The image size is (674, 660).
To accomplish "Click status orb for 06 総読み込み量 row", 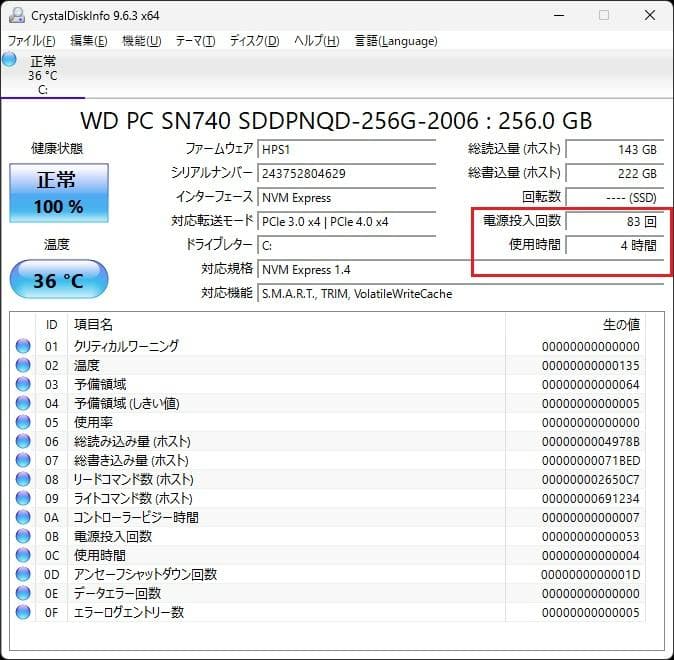I will 23,441.
